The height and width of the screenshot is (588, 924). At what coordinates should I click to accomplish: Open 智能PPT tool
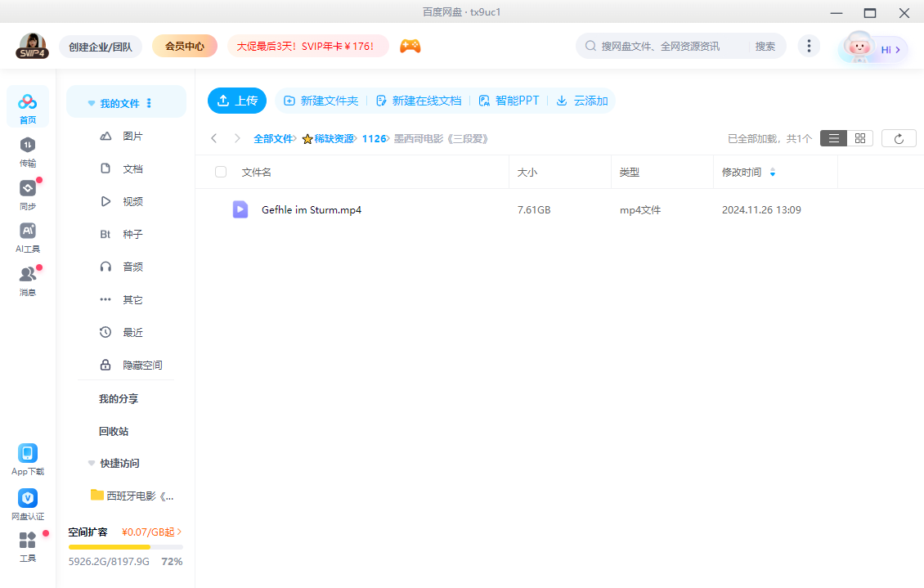pos(509,101)
